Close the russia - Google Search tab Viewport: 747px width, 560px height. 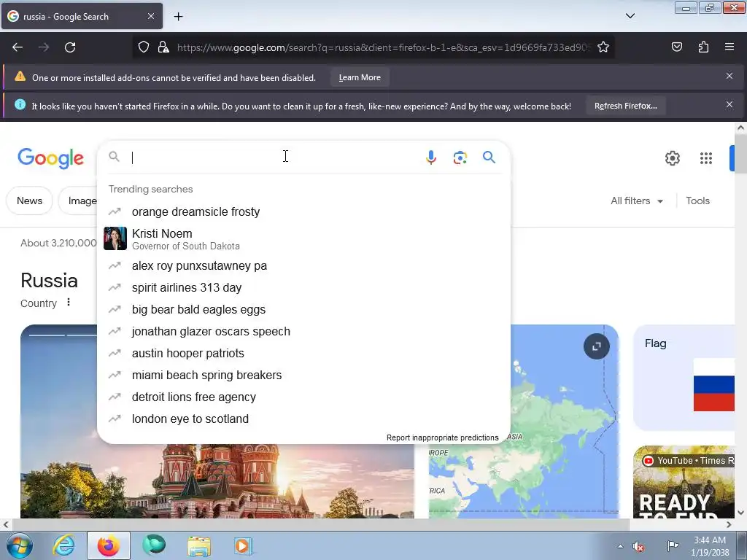pyautogui.click(x=151, y=16)
